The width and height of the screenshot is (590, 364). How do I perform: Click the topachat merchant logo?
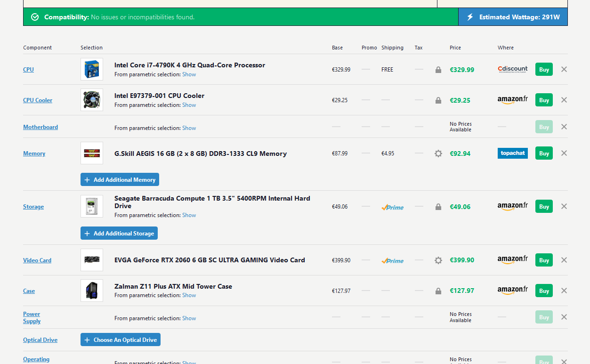(x=512, y=154)
